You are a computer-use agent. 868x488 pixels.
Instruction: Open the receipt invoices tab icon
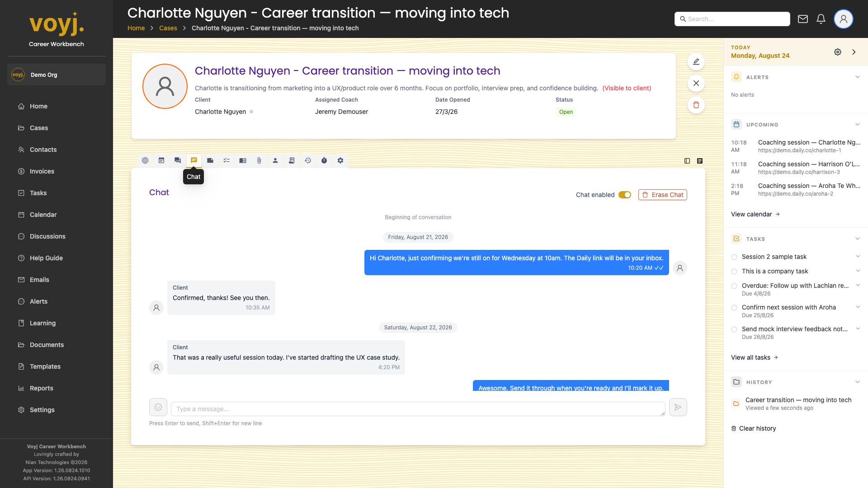click(x=292, y=160)
